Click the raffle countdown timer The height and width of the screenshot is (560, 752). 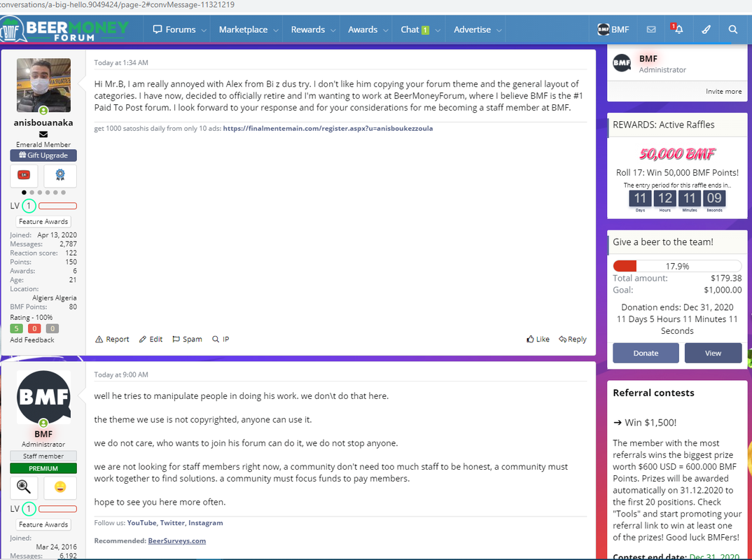click(677, 200)
